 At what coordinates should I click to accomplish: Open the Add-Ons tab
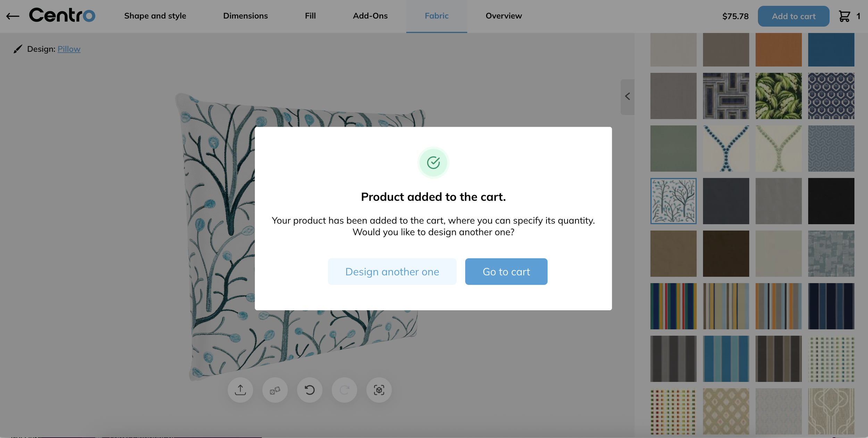tap(370, 16)
